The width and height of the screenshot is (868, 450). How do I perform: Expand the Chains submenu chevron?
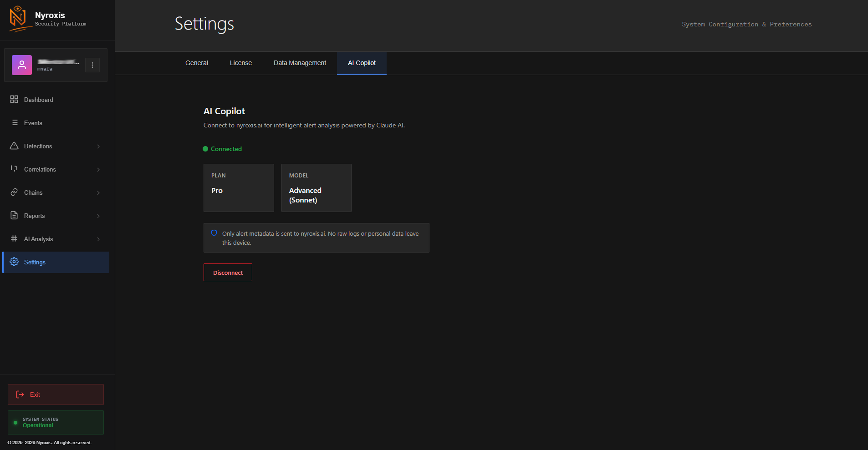click(x=98, y=193)
